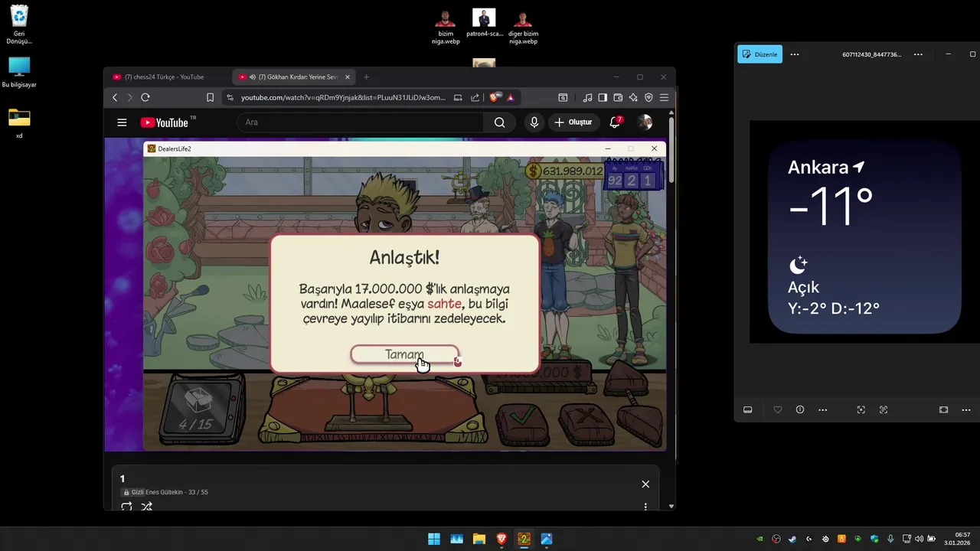
Task: Open the Windows Start menu
Action: [434, 539]
